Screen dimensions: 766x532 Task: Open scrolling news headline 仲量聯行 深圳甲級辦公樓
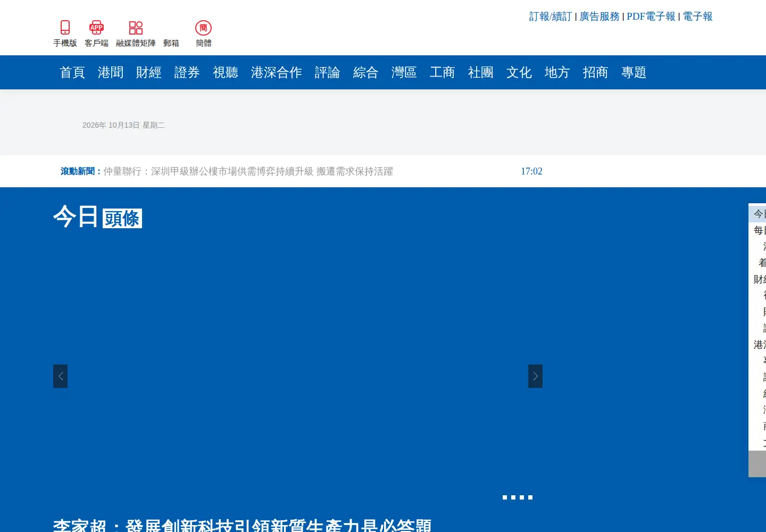click(x=248, y=171)
